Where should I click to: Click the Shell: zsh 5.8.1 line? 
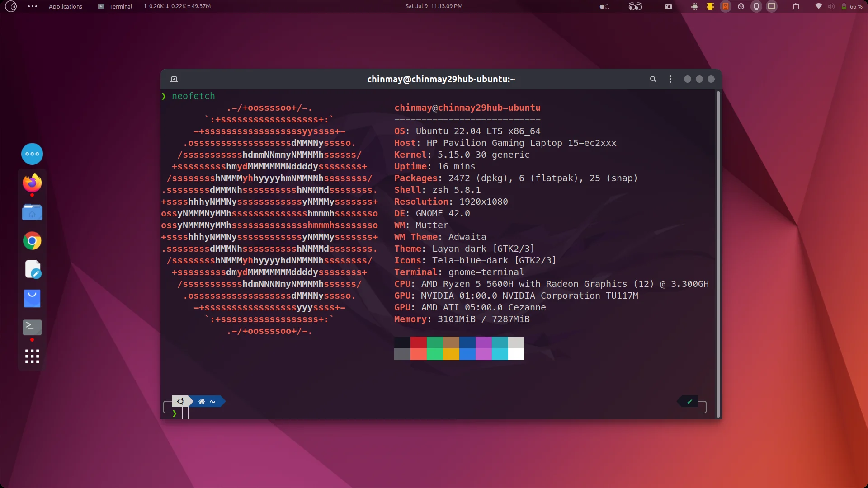[x=438, y=190]
